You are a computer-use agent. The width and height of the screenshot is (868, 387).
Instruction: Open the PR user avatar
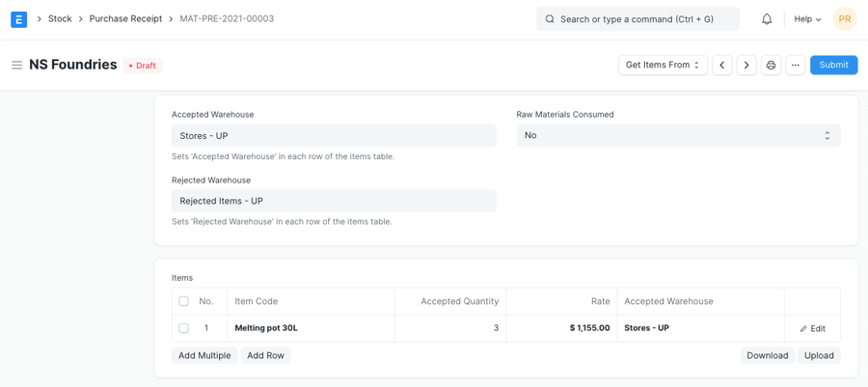[x=844, y=19]
